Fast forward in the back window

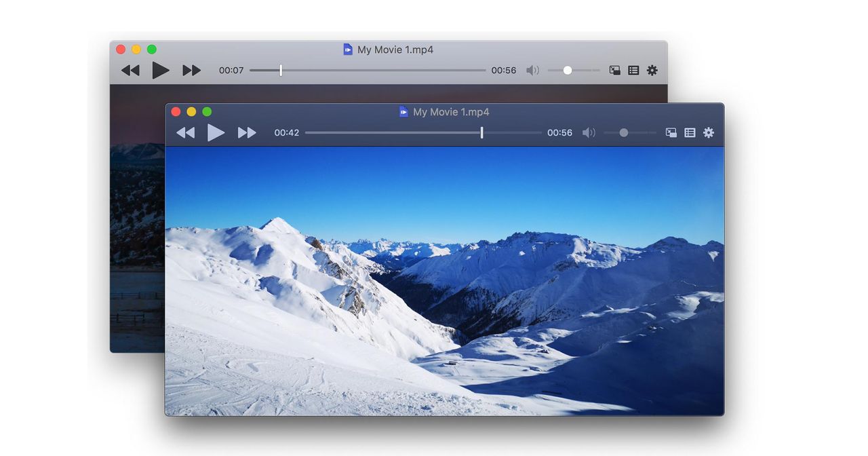click(192, 71)
